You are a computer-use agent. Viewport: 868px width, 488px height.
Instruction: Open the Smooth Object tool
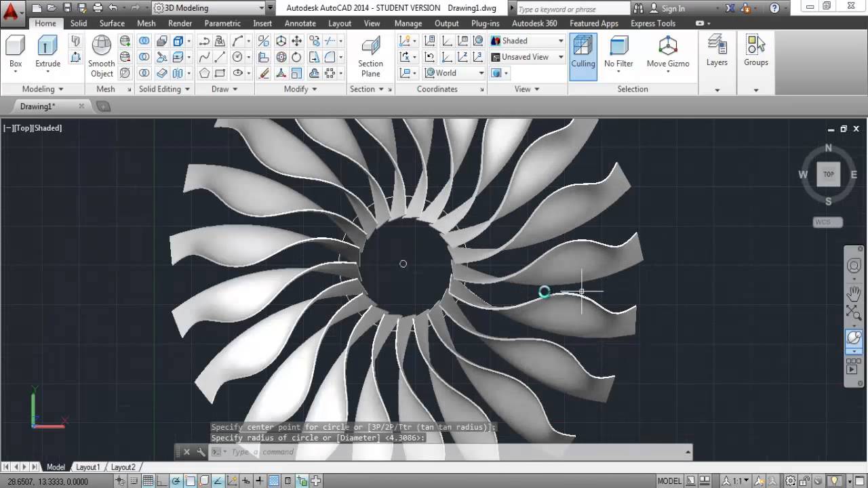102,57
